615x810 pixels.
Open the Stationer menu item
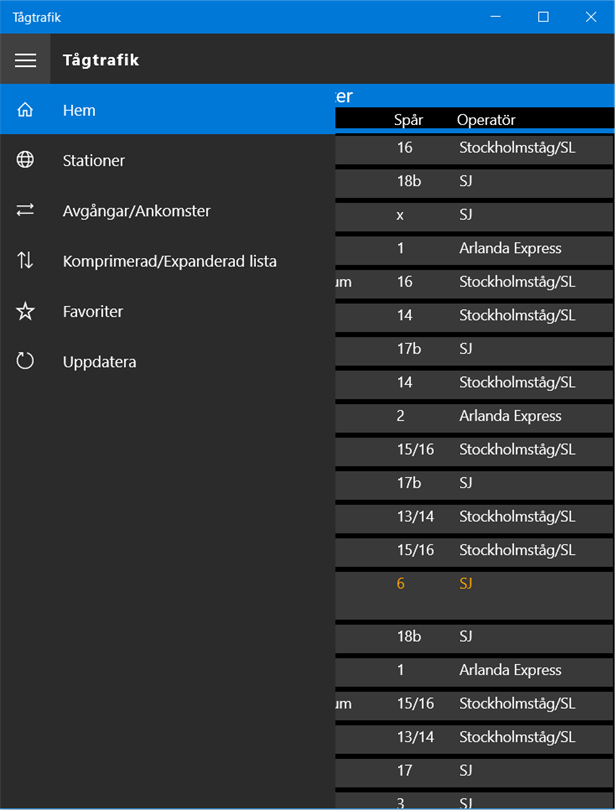click(x=94, y=160)
